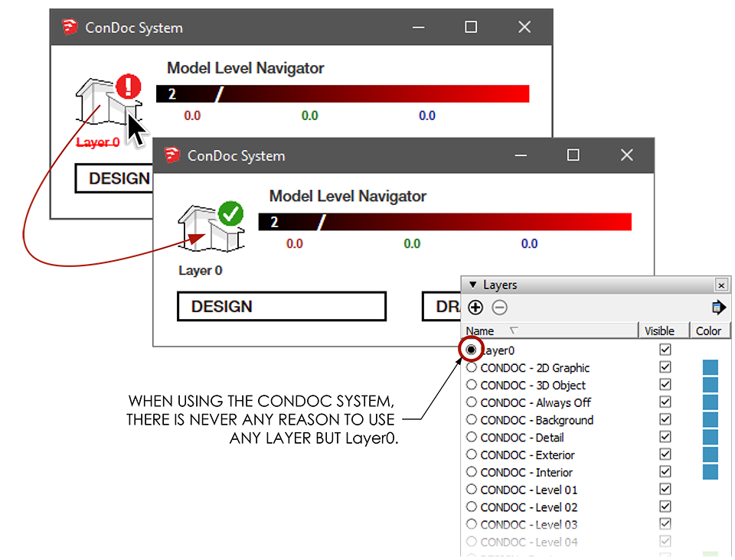
Task: Sort layers by the Name column header
Action: click(x=550, y=330)
